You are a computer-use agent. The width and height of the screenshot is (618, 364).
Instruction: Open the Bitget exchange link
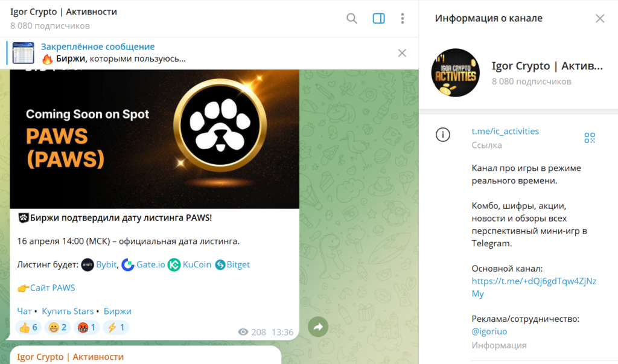[238, 264]
